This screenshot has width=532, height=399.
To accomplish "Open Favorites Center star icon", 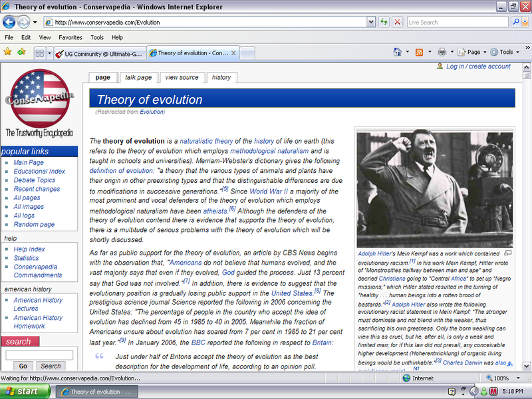I will click(7, 52).
